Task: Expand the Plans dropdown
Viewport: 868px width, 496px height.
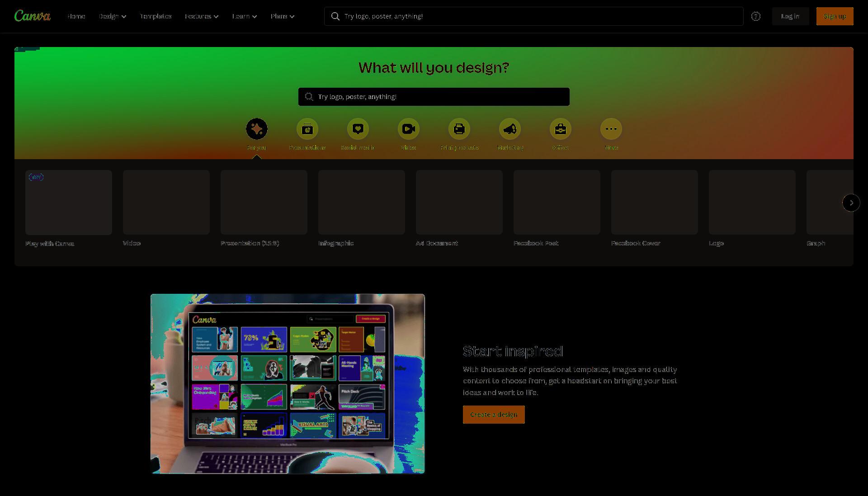Action: pyautogui.click(x=283, y=16)
